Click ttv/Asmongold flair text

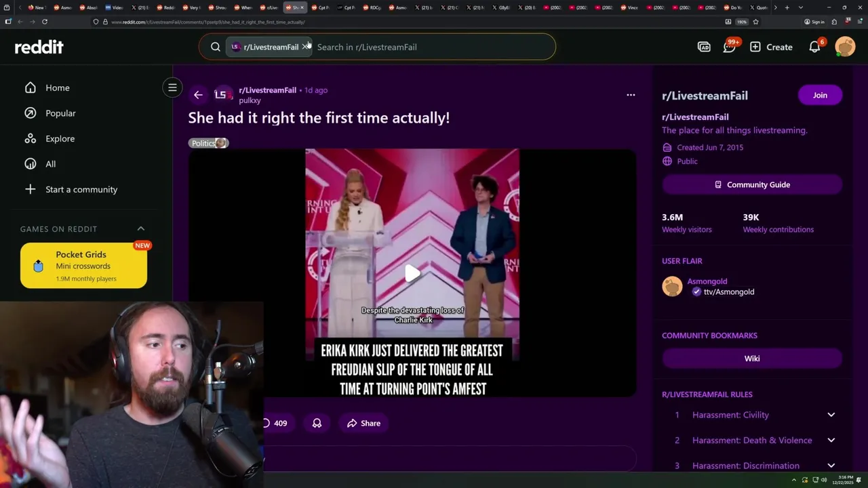point(729,292)
